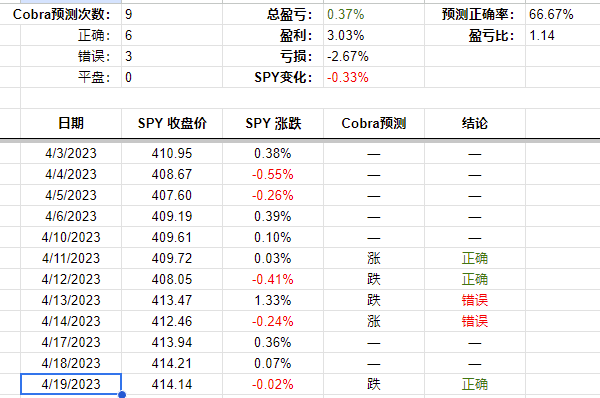This screenshot has height=398, width=600.
Task: Select the 4/19/2023 date cell
Action: tap(71, 384)
